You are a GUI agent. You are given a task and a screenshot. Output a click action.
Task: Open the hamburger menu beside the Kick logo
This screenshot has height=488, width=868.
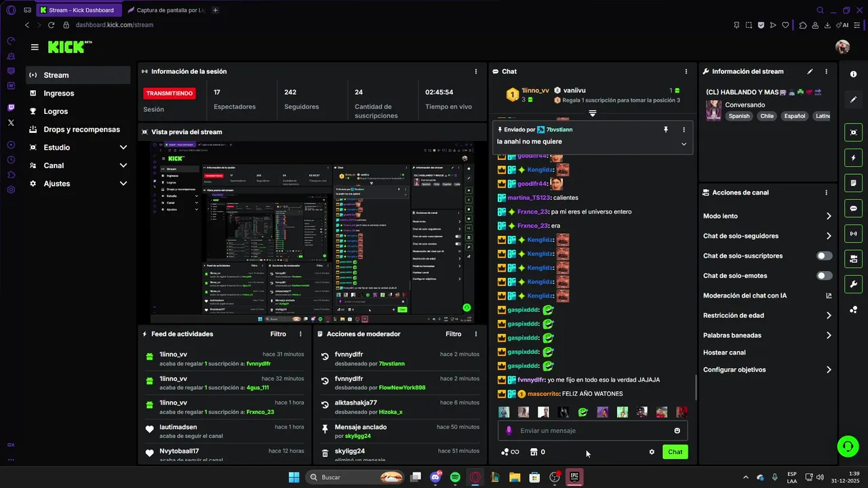coord(35,47)
